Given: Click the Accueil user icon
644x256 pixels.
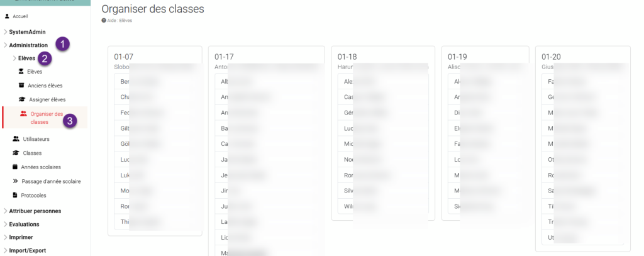Looking at the screenshot, I should pyautogui.click(x=7, y=16).
